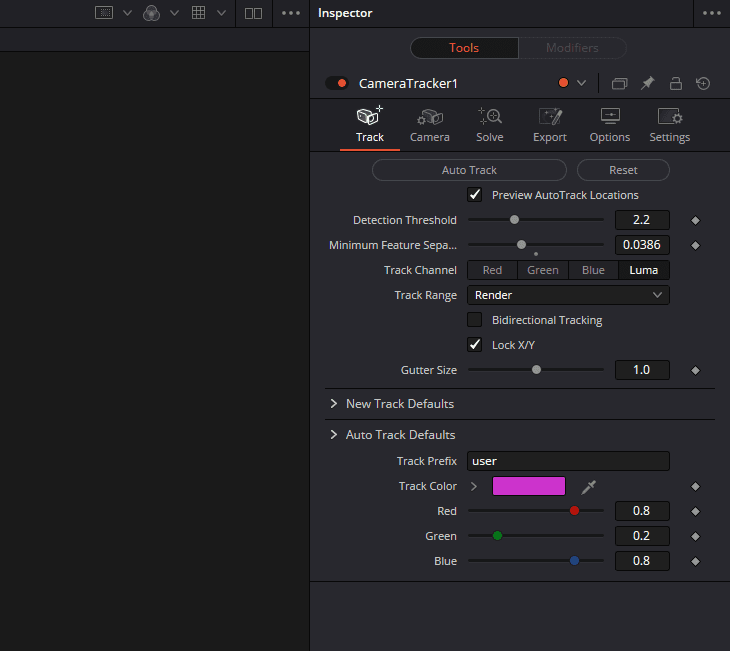Click the Blue keyframe diamond
The height and width of the screenshot is (651, 730).
pyautogui.click(x=696, y=562)
